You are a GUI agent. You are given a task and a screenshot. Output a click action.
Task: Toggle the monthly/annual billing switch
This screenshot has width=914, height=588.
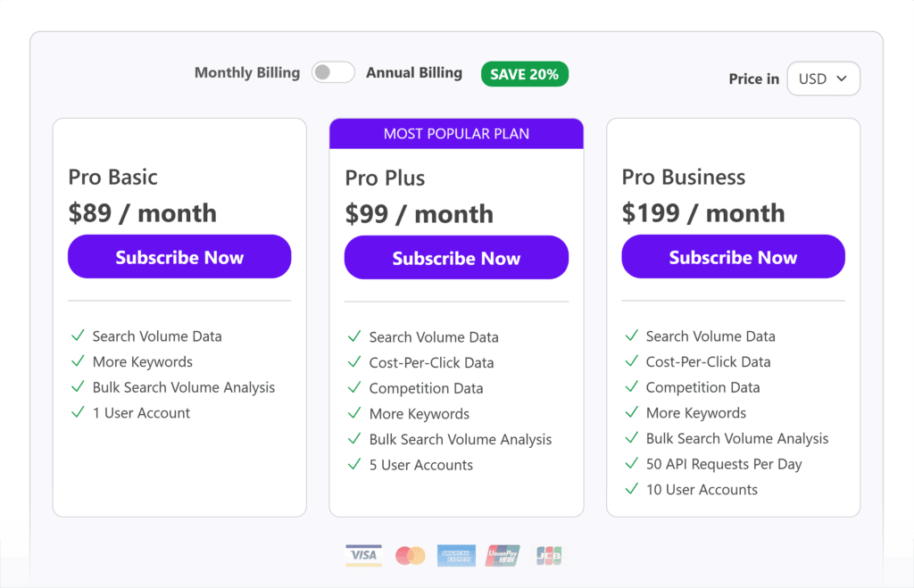click(x=333, y=73)
